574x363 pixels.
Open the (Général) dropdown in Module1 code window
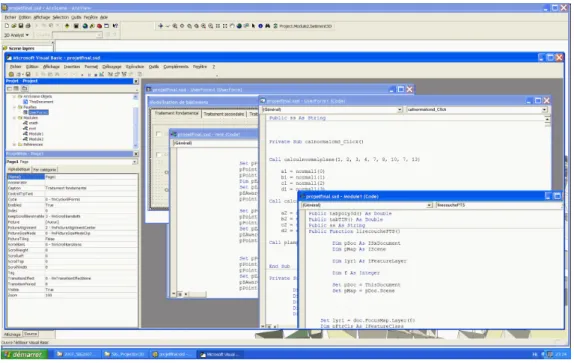pos(429,205)
